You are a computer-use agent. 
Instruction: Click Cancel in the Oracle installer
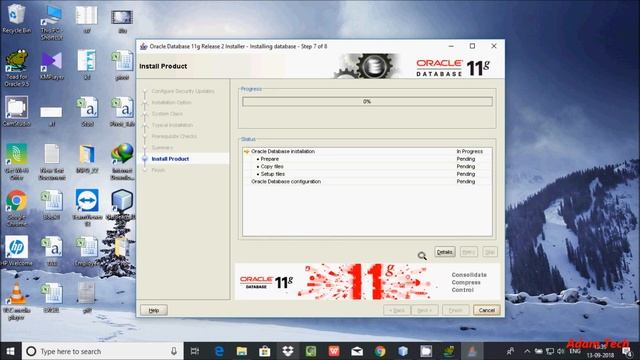[x=487, y=310]
